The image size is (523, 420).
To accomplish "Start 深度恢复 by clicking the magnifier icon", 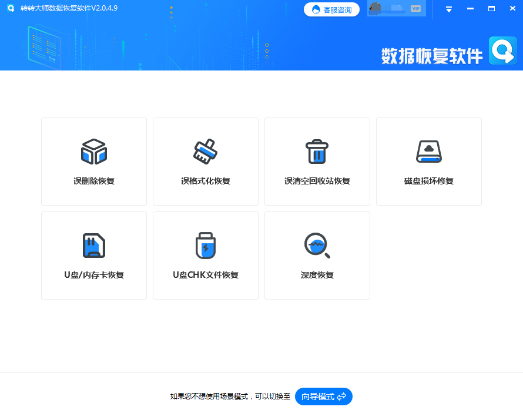I will tap(317, 245).
